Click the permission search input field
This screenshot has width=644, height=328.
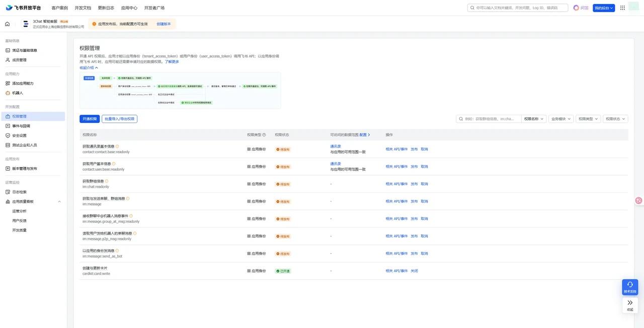click(x=492, y=119)
